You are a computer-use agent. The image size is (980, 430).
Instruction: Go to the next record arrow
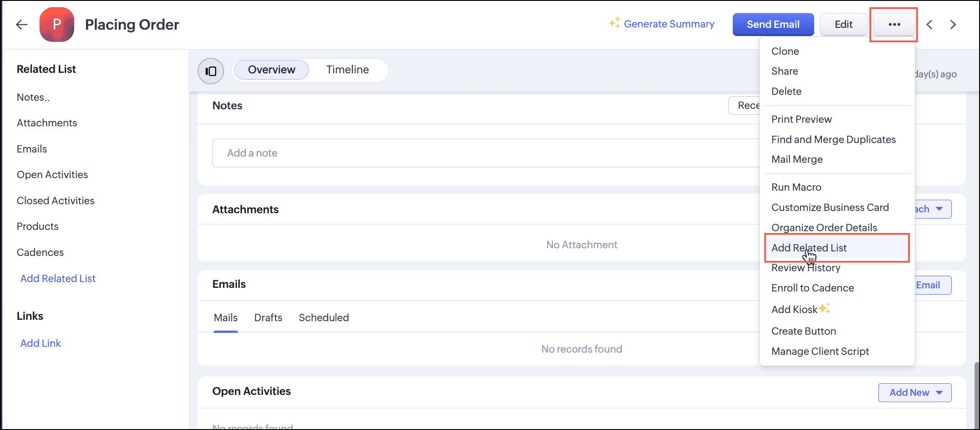(953, 24)
